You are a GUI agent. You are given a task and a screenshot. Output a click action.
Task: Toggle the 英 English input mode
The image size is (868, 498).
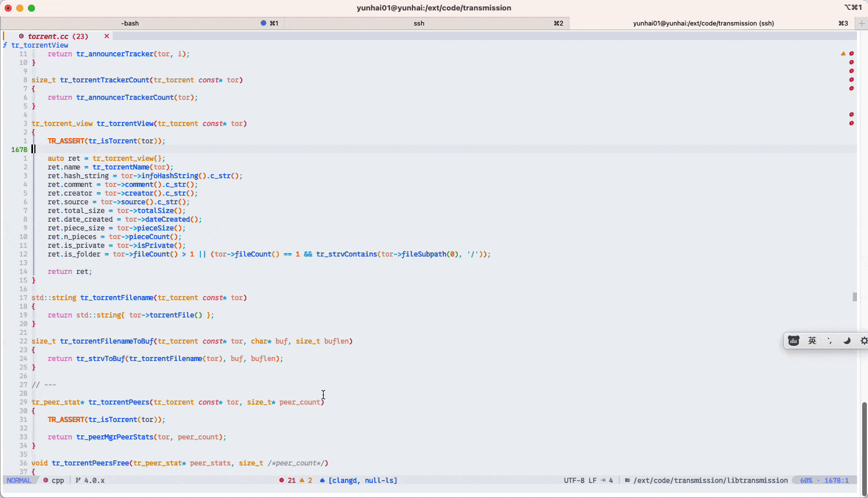point(812,341)
